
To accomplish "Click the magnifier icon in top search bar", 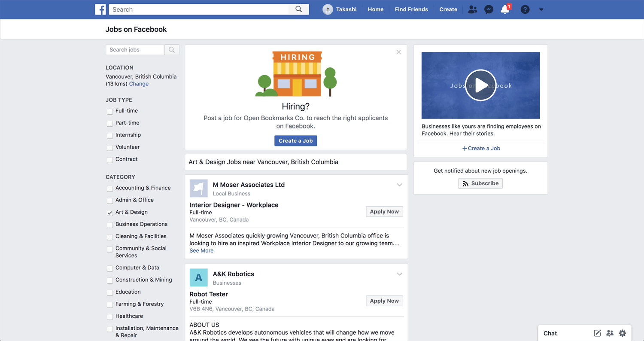I will click(x=299, y=9).
